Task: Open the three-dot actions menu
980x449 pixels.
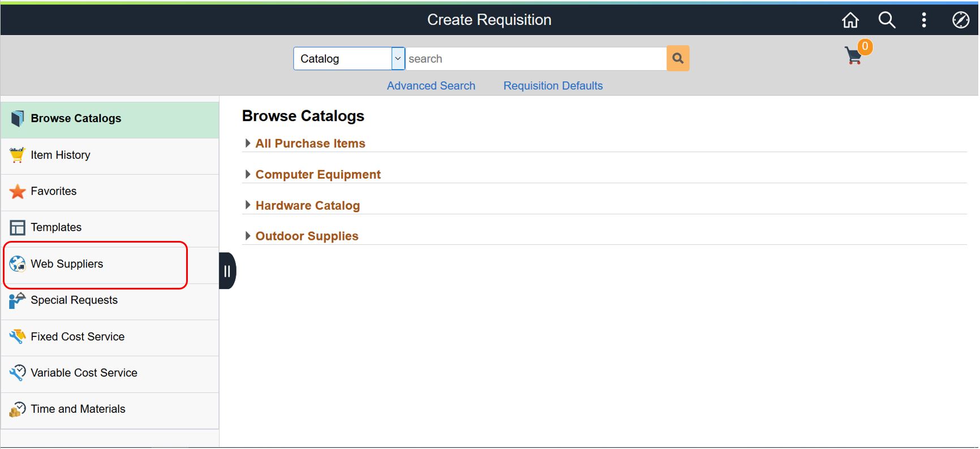Action: point(923,20)
